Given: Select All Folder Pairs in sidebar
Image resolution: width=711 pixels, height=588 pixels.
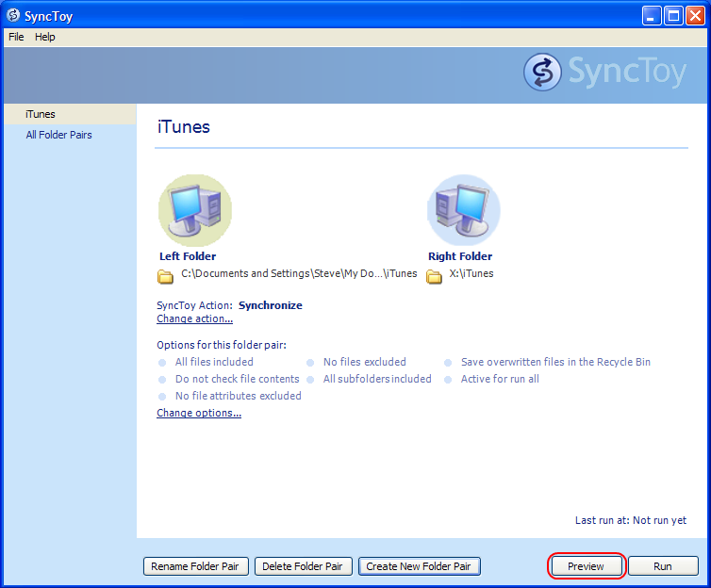Looking at the screenshot, I should tap(59, 135).
